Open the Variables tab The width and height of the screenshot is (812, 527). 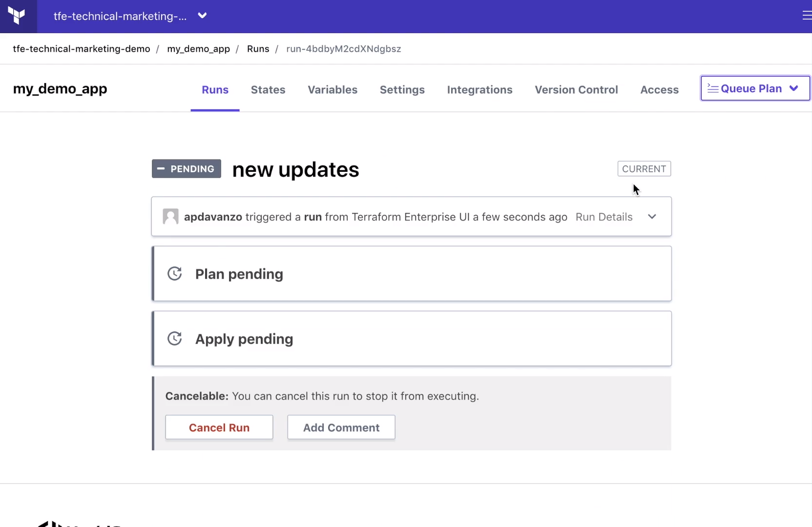(x=333, y=90)
